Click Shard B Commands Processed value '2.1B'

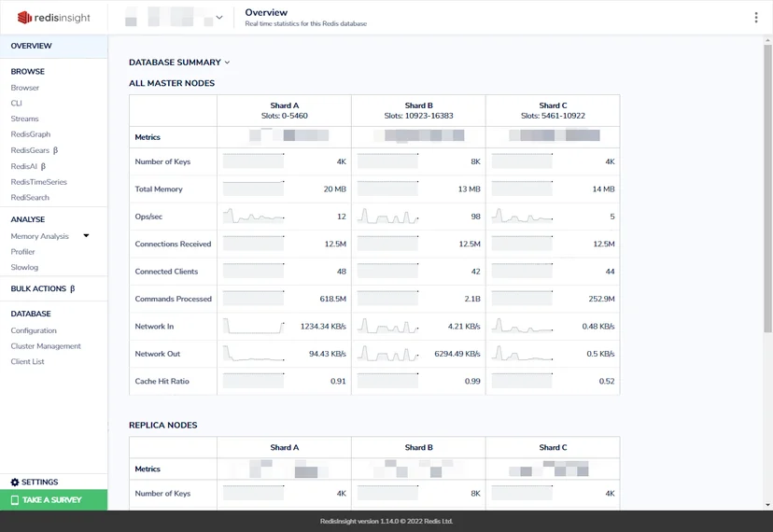(472, 299)
